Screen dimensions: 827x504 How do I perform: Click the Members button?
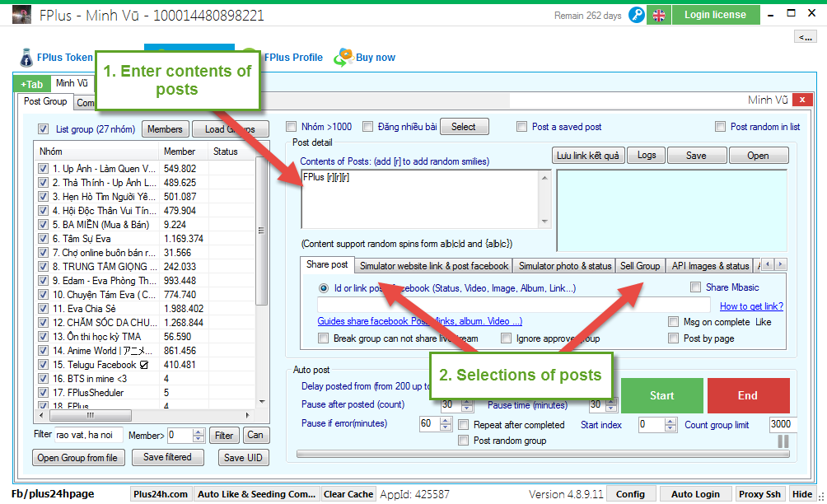click(x=165, y=129)
